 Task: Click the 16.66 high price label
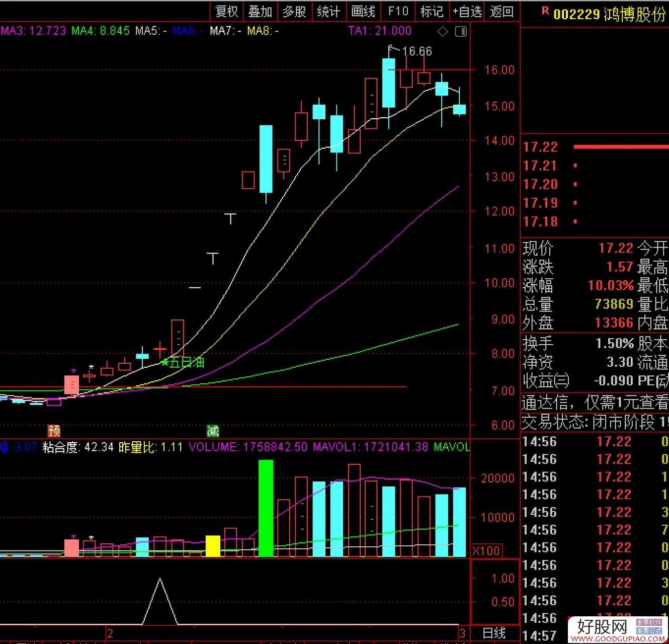tap(417, 51)
